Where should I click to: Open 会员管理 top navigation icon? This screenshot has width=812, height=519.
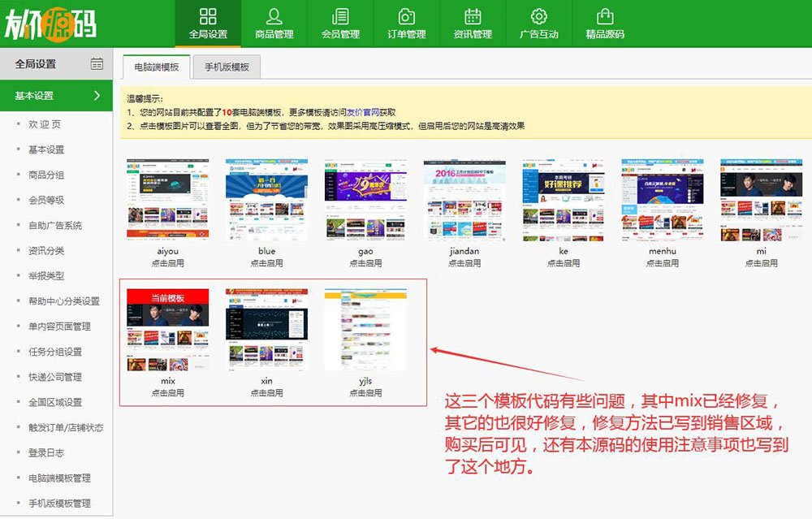click(340, 16)
